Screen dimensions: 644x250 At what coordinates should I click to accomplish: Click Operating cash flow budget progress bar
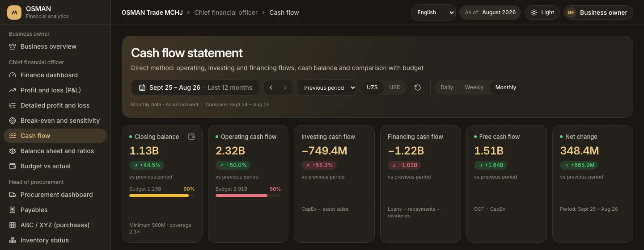pyautogui.click(x=248, y=196)
